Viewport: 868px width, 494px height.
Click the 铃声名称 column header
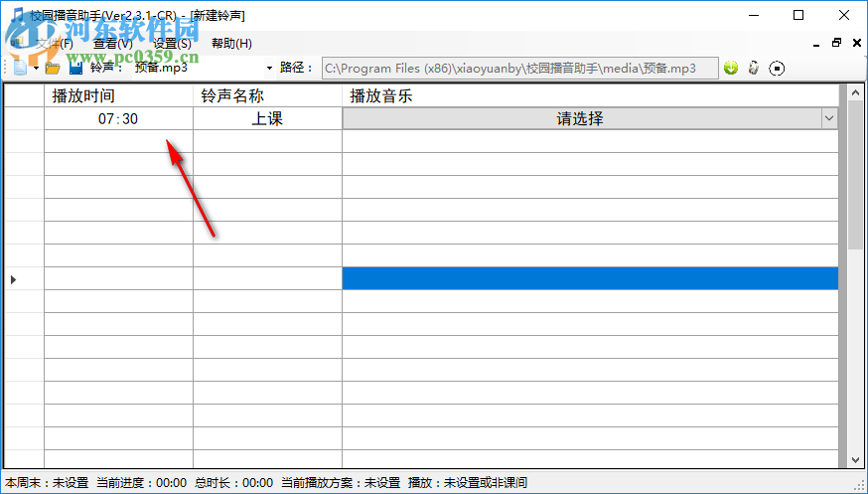point(267,95)
